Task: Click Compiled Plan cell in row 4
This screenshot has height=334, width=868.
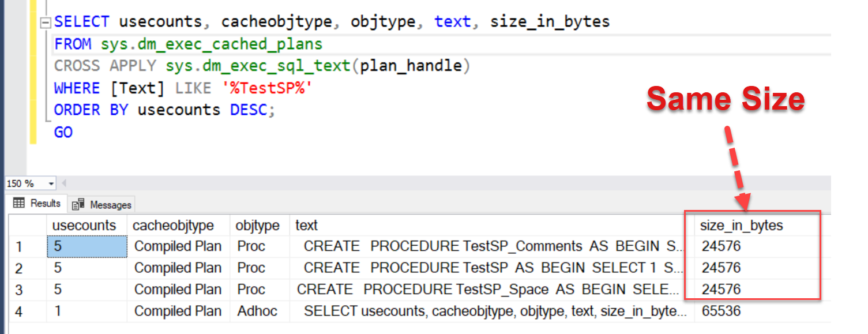Action: pos(179,312)
